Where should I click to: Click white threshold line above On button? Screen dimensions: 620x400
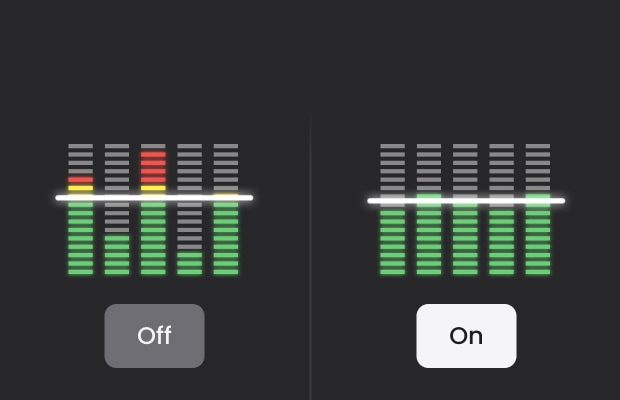click(466, 201)
